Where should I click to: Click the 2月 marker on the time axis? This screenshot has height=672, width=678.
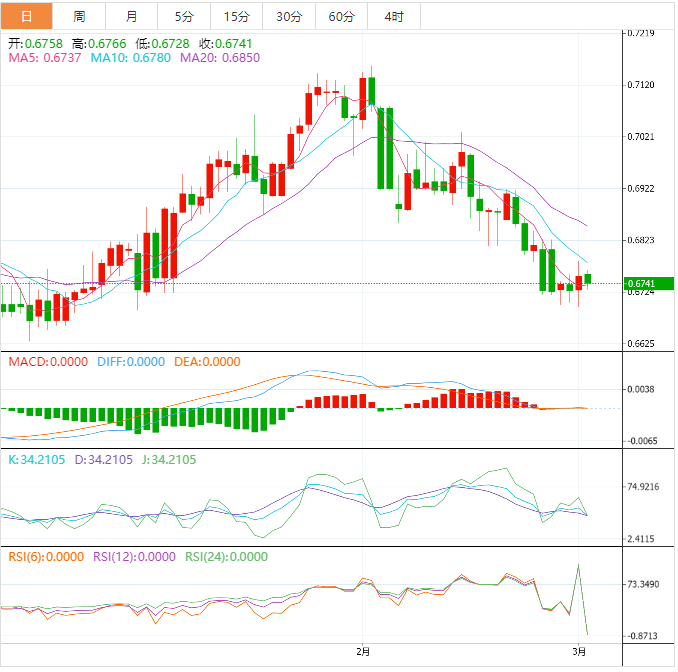(363, 651)
